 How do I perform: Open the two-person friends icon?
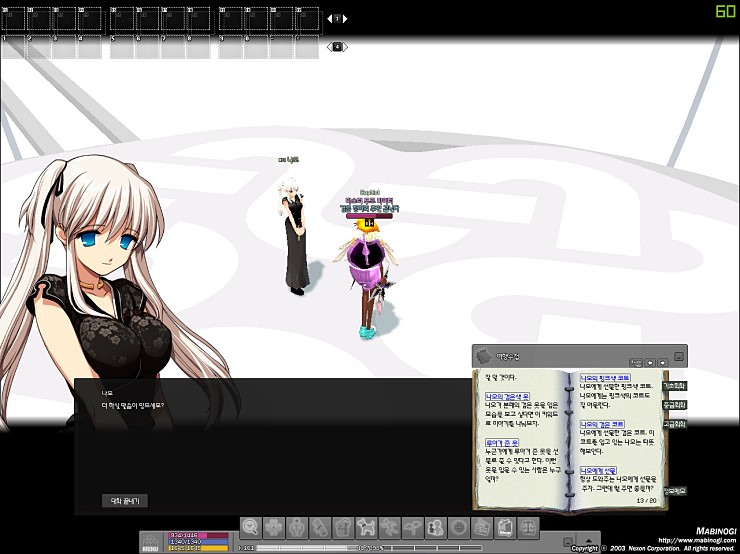point(435,526)
